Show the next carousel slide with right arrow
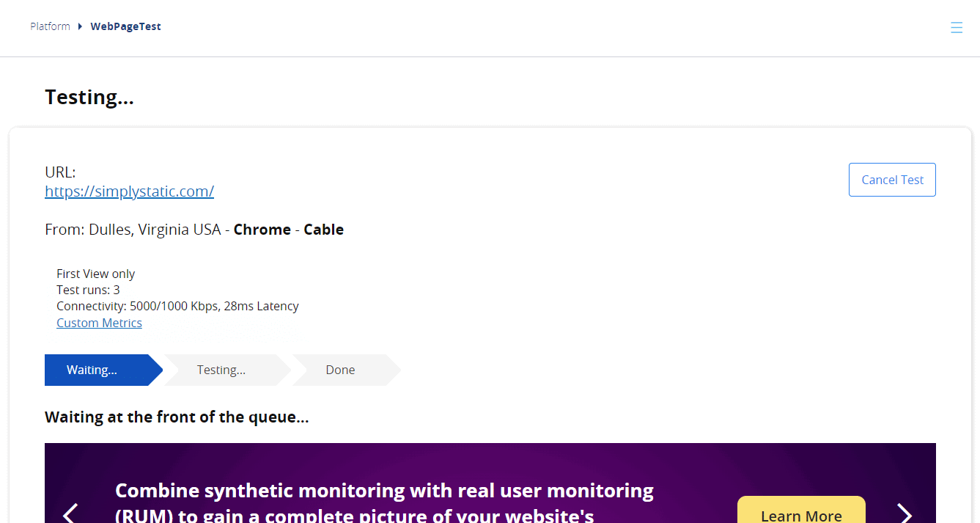Viewport: 980px width, 523px height. coord(903,514)
